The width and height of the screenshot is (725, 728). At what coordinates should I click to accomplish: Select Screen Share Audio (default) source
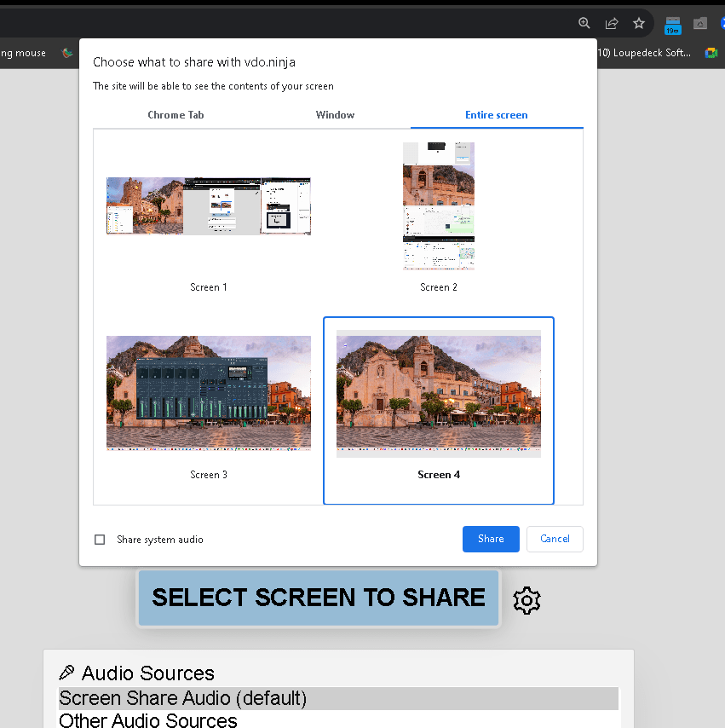pyautogui.click(x=338, y=698)
